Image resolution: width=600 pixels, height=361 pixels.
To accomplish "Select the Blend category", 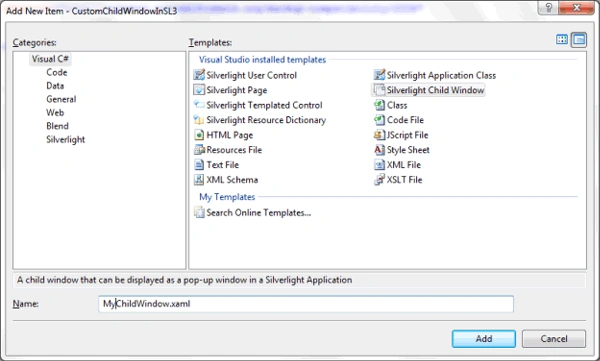I will pos(57,126).
